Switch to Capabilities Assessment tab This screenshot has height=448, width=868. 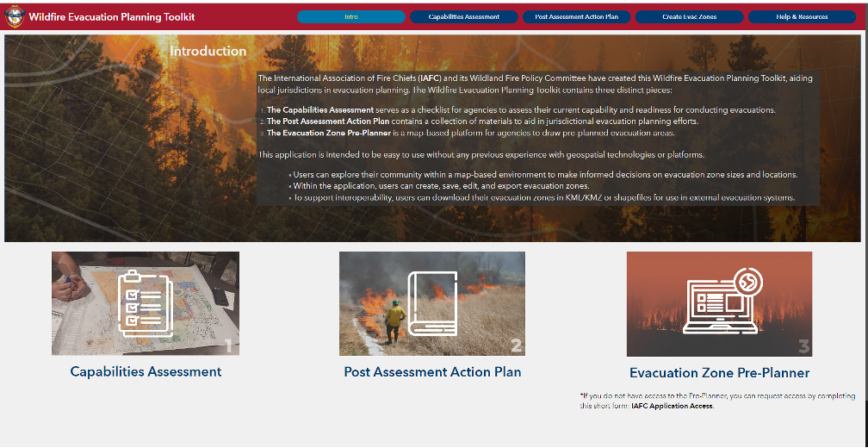point(464,16)
